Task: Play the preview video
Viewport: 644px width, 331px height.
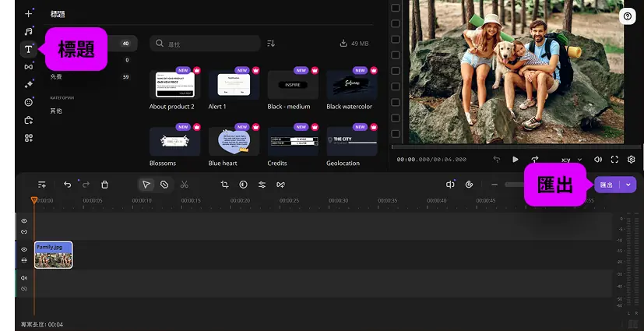Action: (516, 160)
